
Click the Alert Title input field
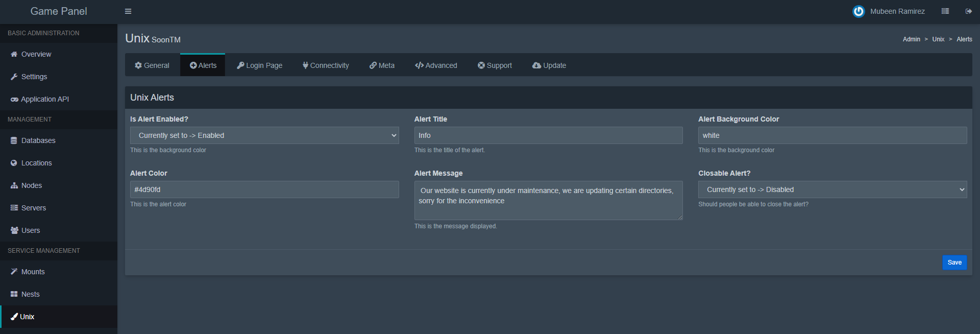point(548,135)
